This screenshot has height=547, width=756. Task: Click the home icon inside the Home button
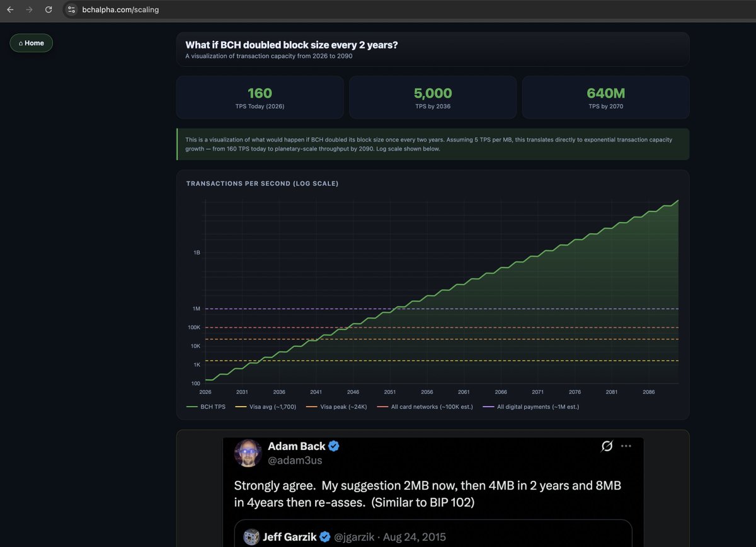point(21,43)
